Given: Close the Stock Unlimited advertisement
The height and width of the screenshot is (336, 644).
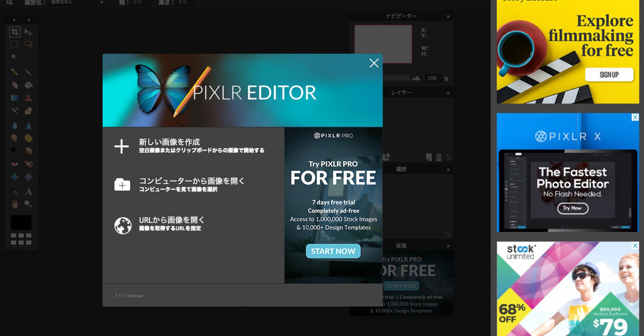Looking at the screenshot, I should click(x=635, y=245).
